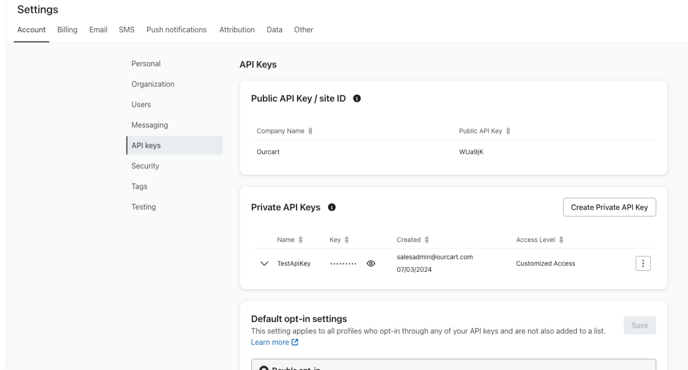
Task: Switch to the Billing tab
Action: 67,29
